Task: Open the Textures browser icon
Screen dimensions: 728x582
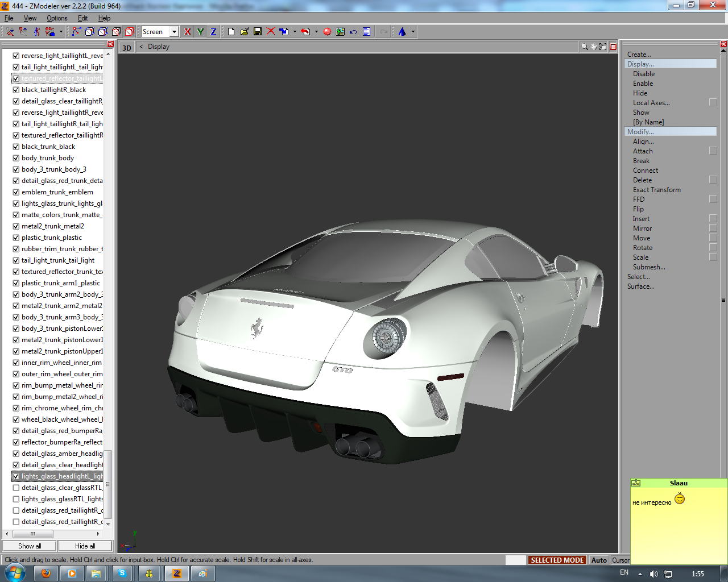Action: (x=340, y=32)
